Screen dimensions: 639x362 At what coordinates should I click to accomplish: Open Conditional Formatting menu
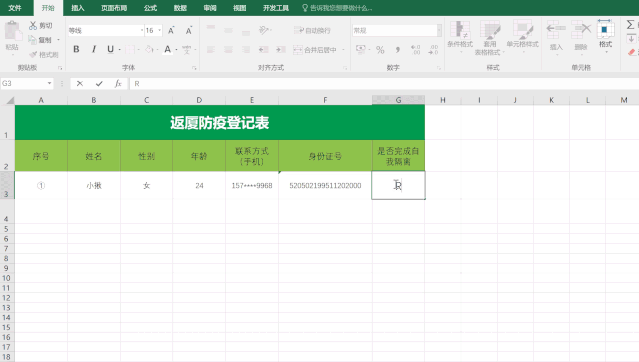click(460, 36)
